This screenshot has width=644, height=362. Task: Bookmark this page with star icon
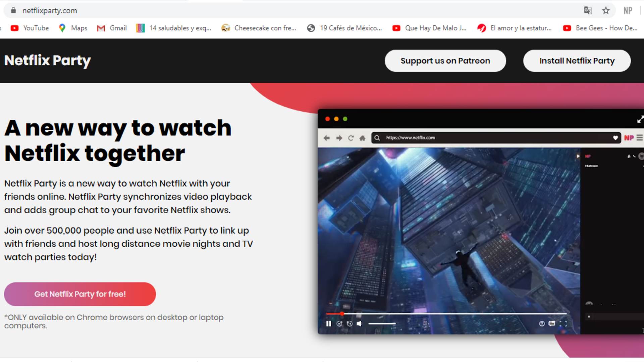(606, 10)
